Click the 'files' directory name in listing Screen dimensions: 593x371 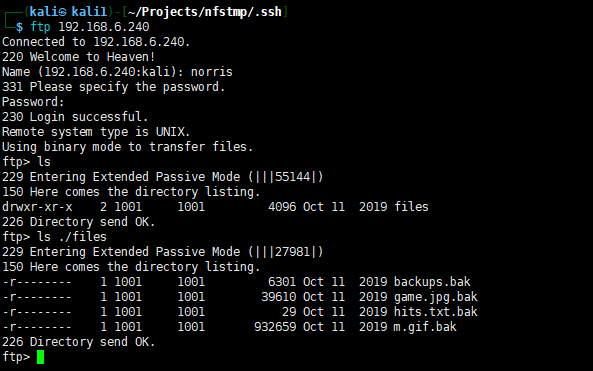click(411, 207)
